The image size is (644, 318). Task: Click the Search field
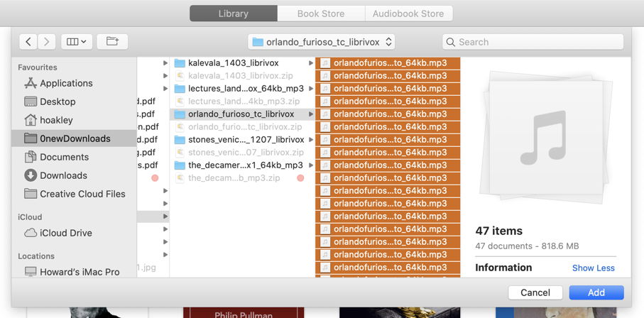click(x=533, y=42)
